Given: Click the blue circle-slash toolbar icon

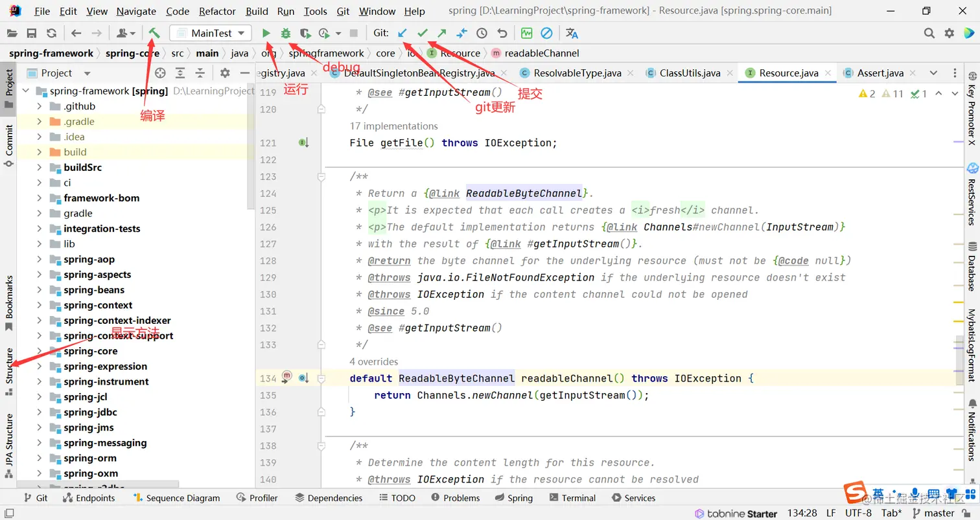Looking at the screenshot, I should [546, 33].
